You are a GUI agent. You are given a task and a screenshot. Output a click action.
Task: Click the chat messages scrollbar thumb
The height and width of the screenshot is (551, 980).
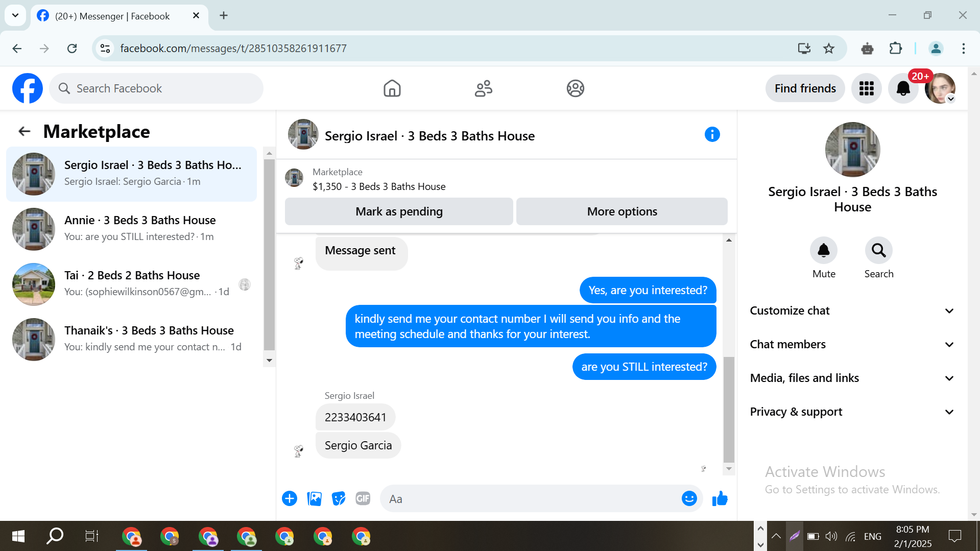(729, 409)
